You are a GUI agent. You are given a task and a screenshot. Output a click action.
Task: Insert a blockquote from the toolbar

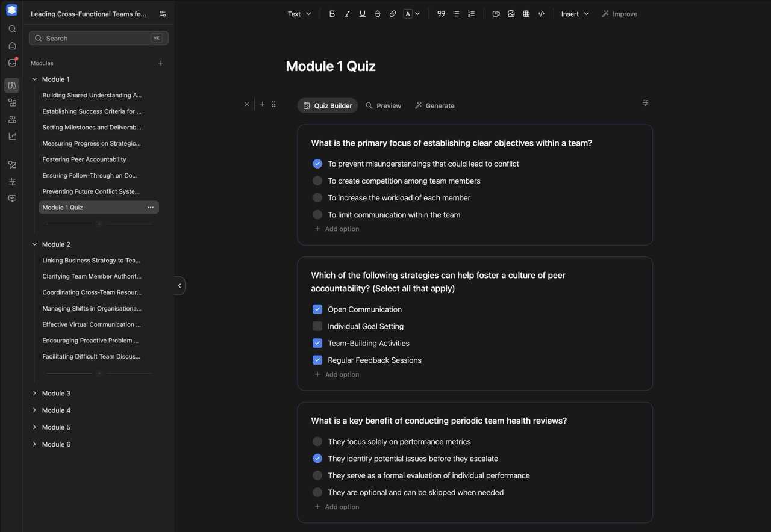(441, 14)
